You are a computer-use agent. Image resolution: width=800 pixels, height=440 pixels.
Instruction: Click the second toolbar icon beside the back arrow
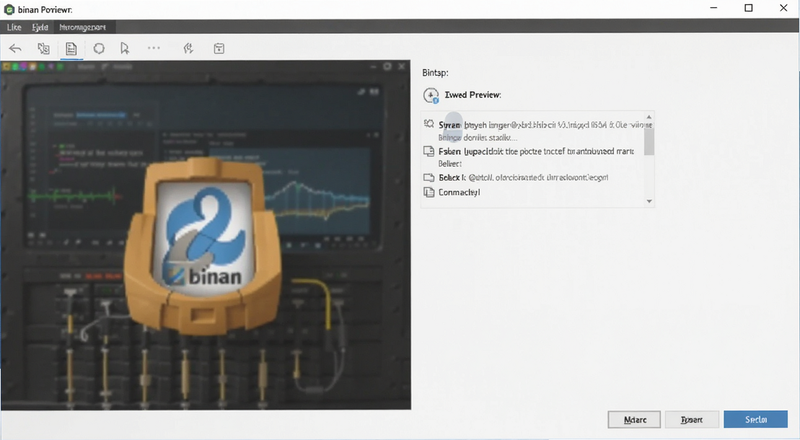click(44, 48)
